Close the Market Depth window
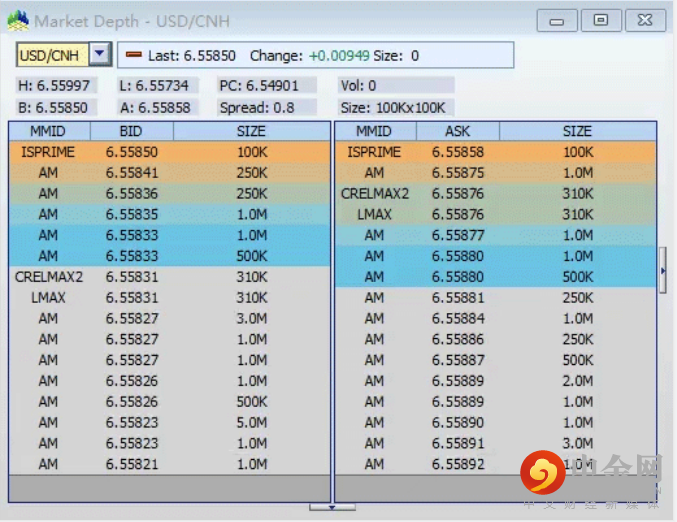677x522 pixels. tap(645, 20)
